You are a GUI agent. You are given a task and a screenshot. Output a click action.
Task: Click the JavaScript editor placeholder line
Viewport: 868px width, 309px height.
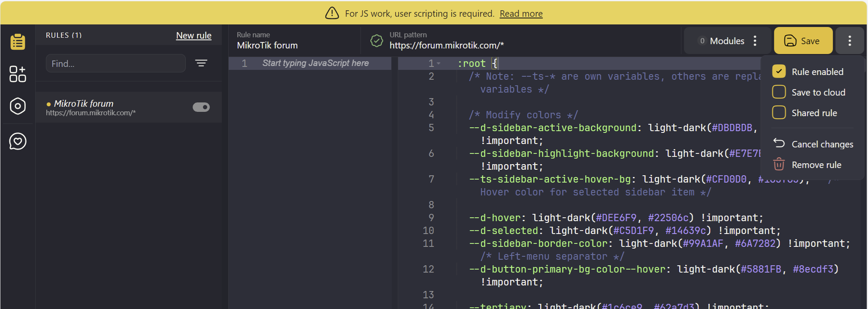point(315,63)
